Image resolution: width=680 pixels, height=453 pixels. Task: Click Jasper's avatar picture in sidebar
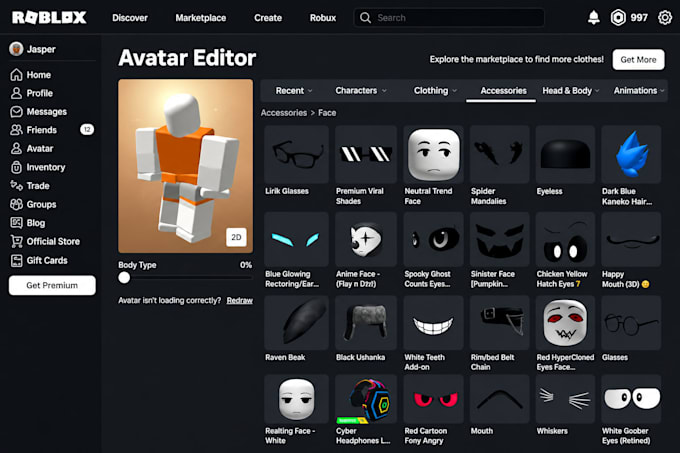click(16, 49)
